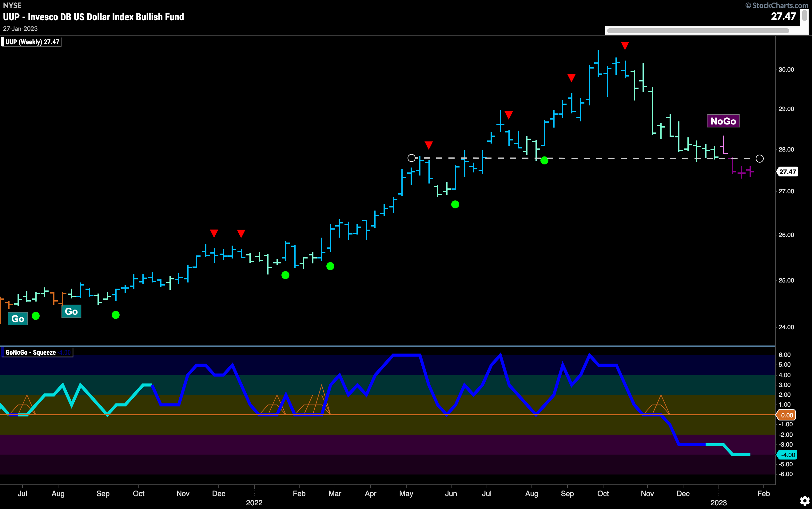Click the Go label near July 2021
The width and height of the screenshot is (812, 509).
click(x=18, y=319)
